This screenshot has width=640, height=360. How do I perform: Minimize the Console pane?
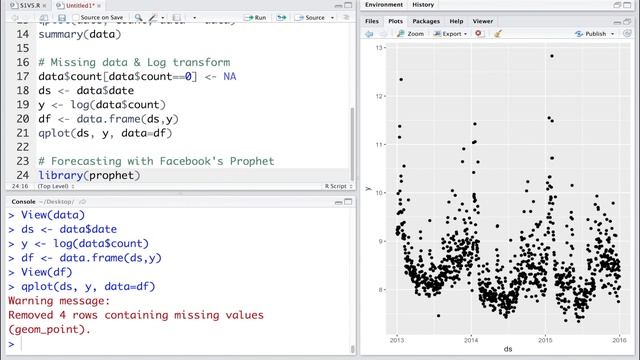338,202
